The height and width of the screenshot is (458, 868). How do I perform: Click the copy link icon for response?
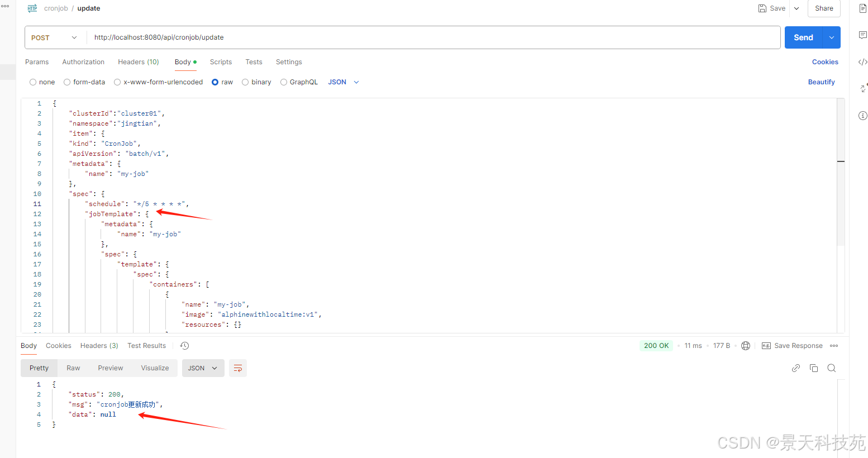coord(796,368)
